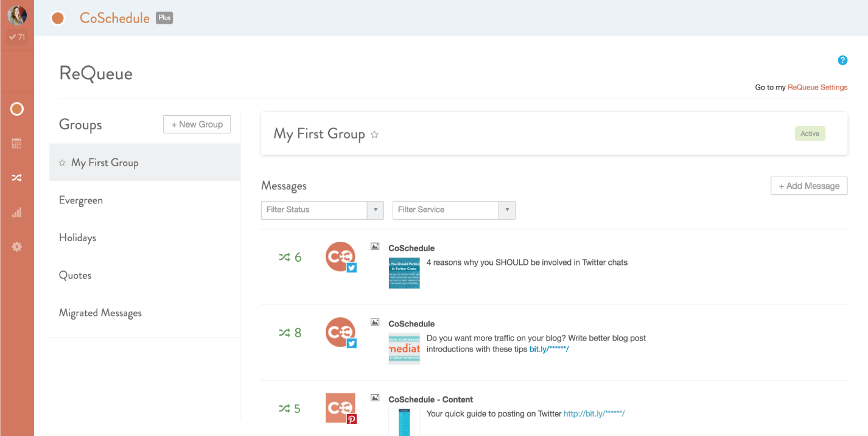The width and height of the screenshot is (868, 436).
Task: Open the settings gear in sidebar
Action: (17, 247)
